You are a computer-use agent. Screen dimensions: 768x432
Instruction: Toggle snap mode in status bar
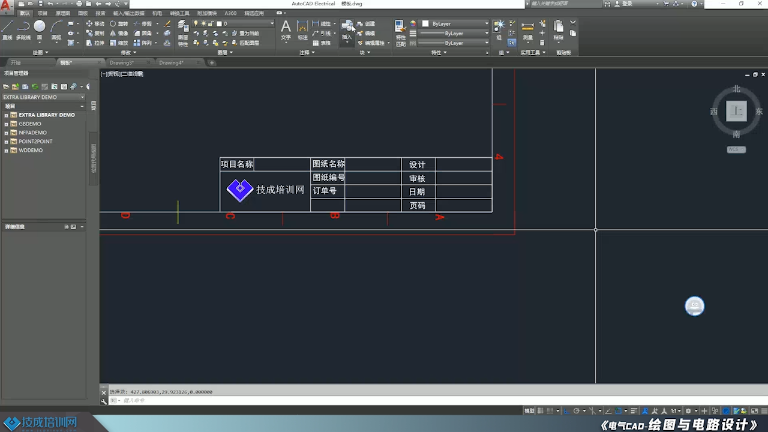pos(550,411)
